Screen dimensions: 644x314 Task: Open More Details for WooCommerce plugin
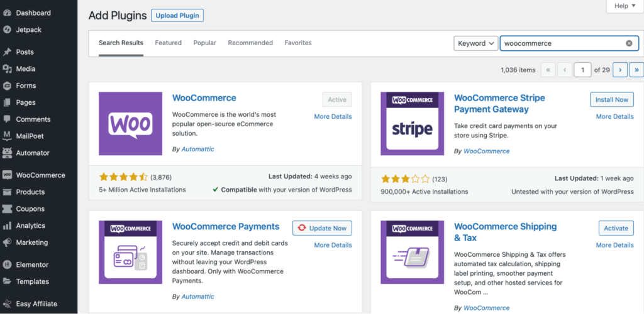[x=333, y=116]
